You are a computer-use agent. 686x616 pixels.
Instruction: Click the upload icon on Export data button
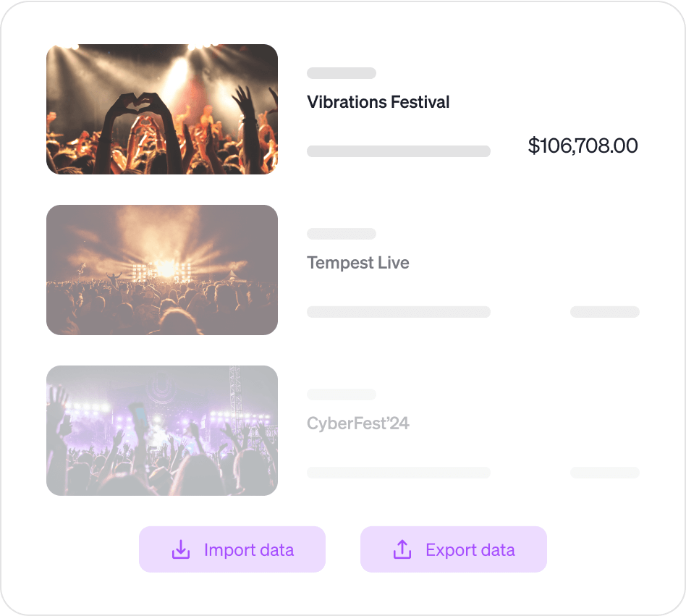point(401,549)
